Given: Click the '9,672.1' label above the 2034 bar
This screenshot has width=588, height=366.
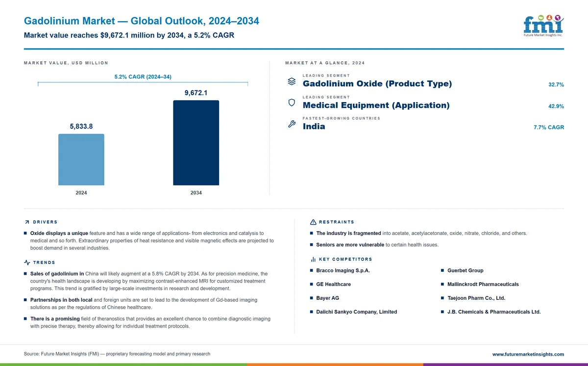Looking at the screenshot, I should (196, 93).
